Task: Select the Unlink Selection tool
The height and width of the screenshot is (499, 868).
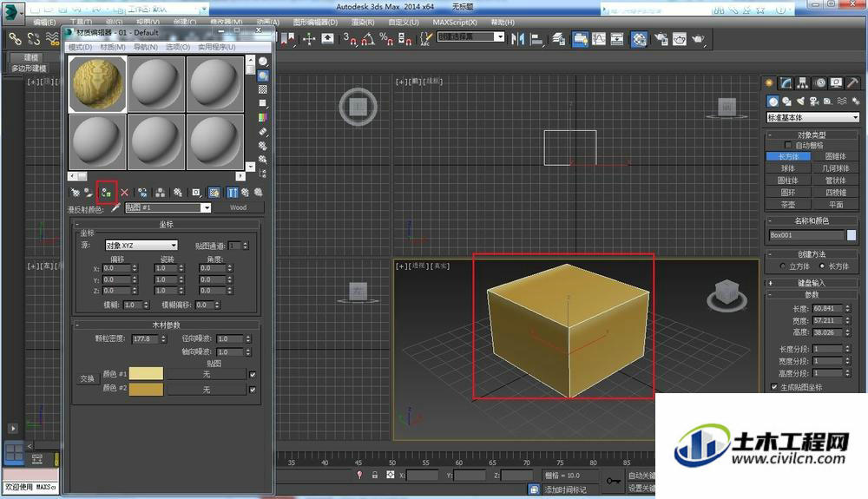Action: pos(34,39)
